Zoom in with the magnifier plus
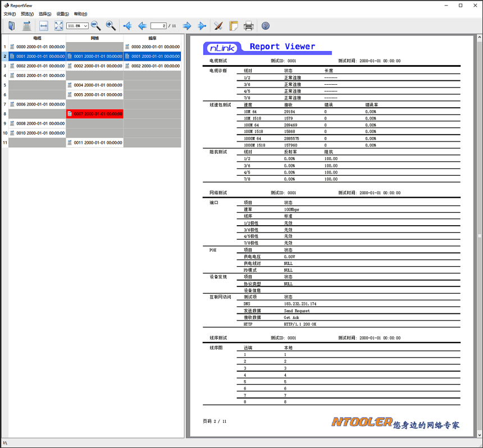This screenshot has height=448, width=483. point(111,26)
